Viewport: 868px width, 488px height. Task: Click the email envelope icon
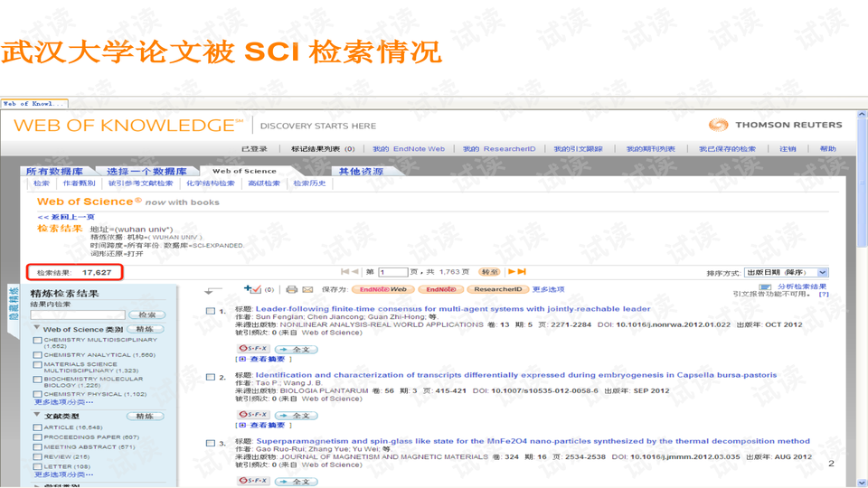tap(307, 289)
